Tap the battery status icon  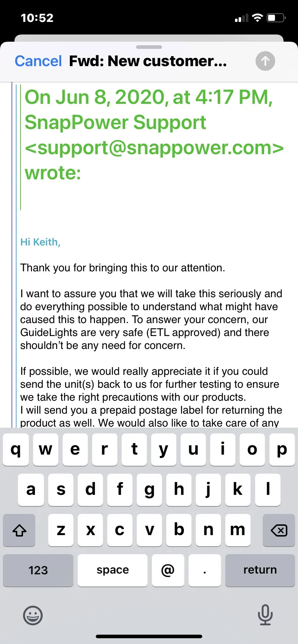pos(276,18)
